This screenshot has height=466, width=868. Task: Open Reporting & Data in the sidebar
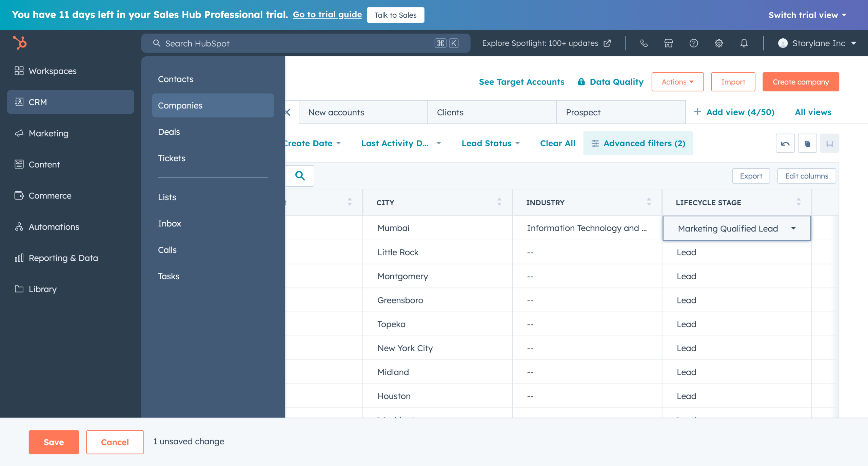tap(71, 258)
